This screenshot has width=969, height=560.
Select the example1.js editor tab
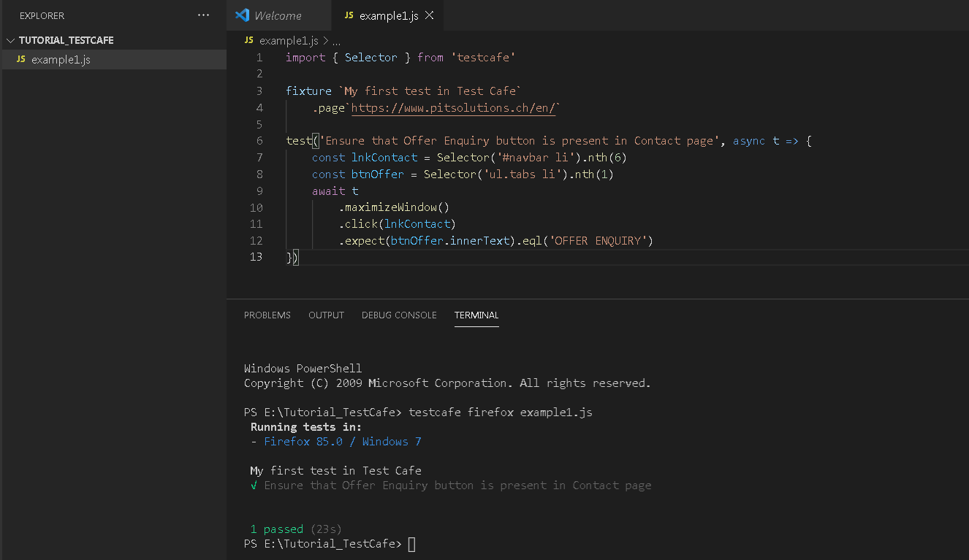click(387, 15)
